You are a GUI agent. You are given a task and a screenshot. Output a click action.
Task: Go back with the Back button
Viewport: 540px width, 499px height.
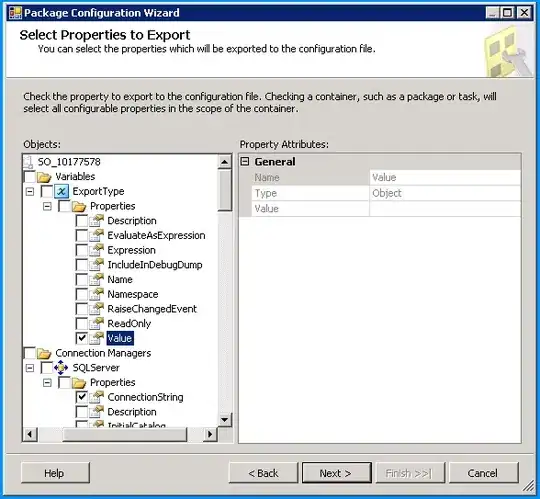tap(263, 473)
